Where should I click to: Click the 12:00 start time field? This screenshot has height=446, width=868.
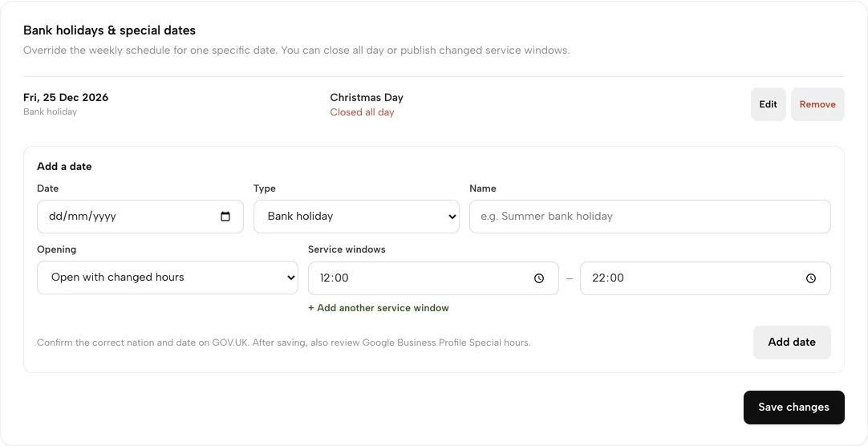pyautogui.click(x=433, y=278)
